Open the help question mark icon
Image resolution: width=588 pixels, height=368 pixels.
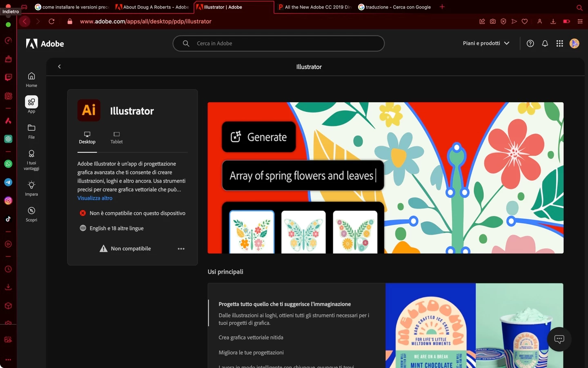530,43
